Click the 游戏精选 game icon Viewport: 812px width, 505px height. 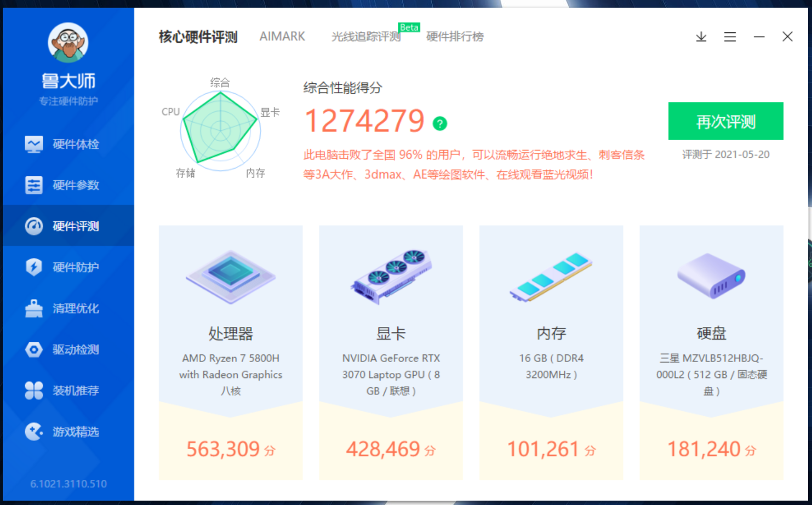pyautogui.click(x=34, y=432)
